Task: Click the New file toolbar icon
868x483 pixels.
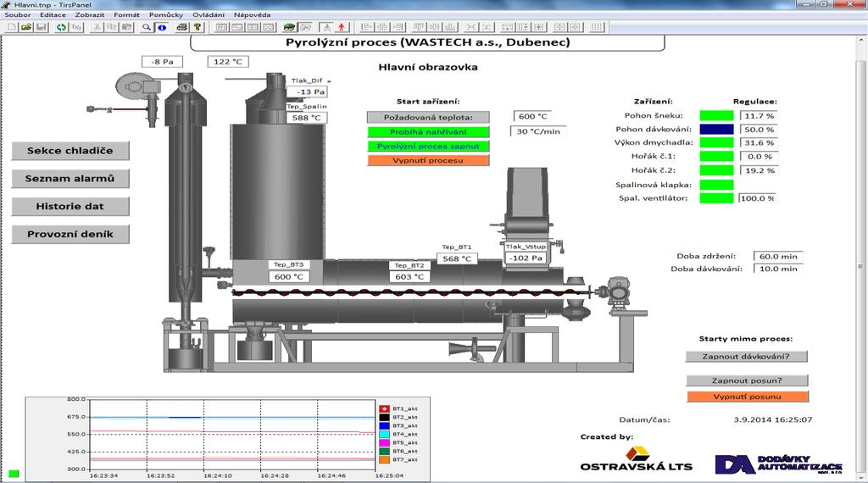Action: point(11,26)
